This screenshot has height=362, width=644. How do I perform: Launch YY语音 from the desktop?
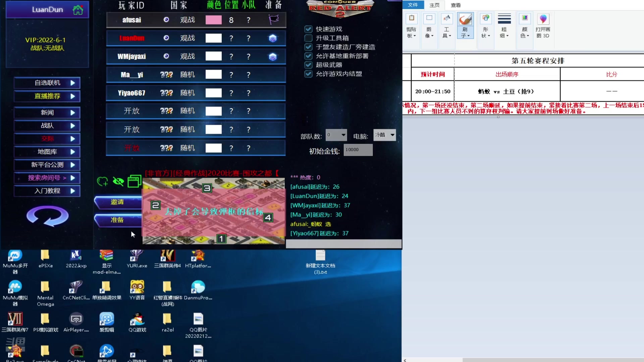click(x=137, y=290)
